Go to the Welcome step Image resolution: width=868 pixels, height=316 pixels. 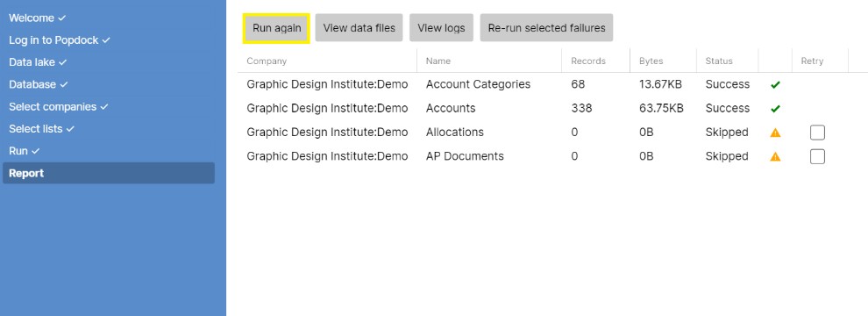[x=37, y=18]
